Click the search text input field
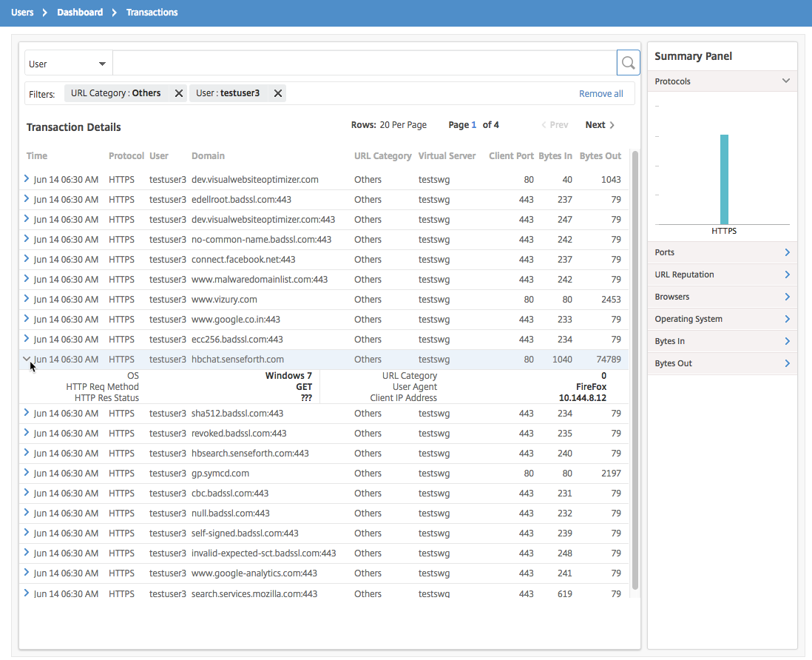Viewport: 812px width, 660px height. pos(364,64)
